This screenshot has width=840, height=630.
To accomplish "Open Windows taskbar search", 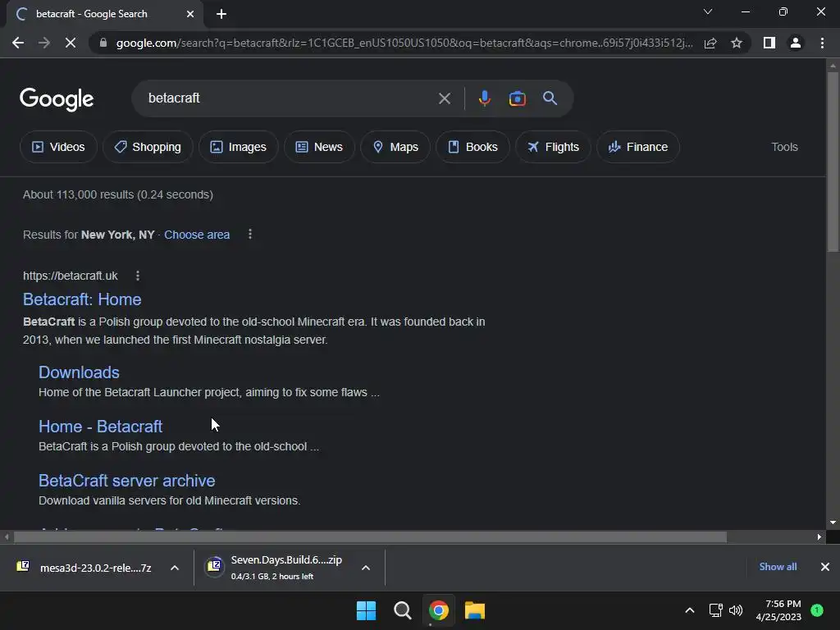I will click(x=402, y=610).
